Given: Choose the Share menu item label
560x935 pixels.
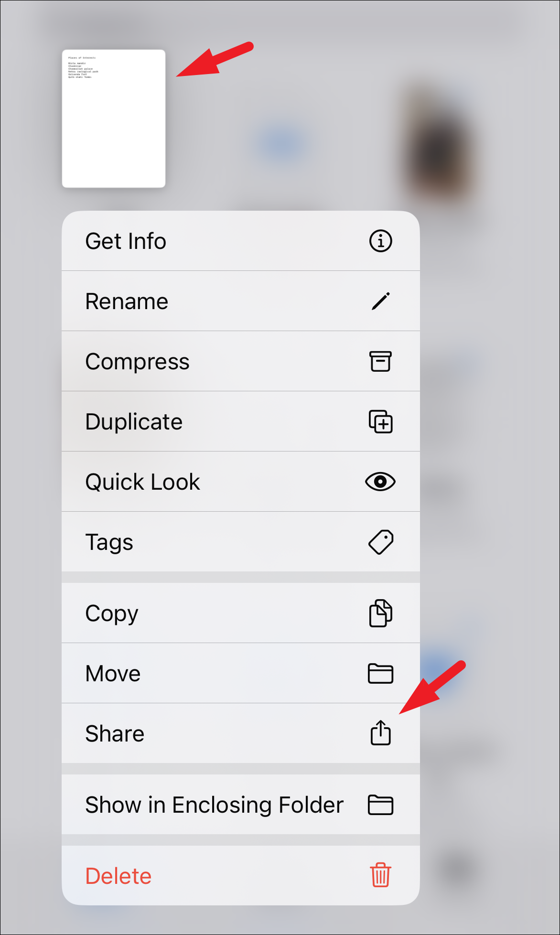Looking at the screenshot, I should 115,733.
